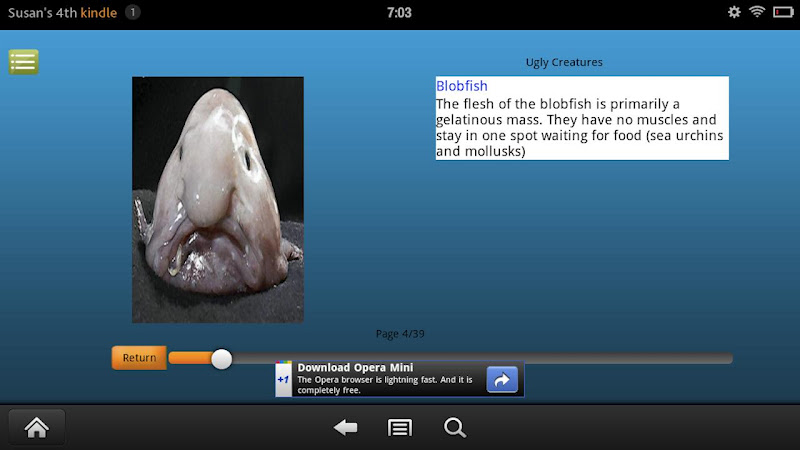This screenshot has width=800, height=450.
Task: Click the page slider handle
Action: 221,359
